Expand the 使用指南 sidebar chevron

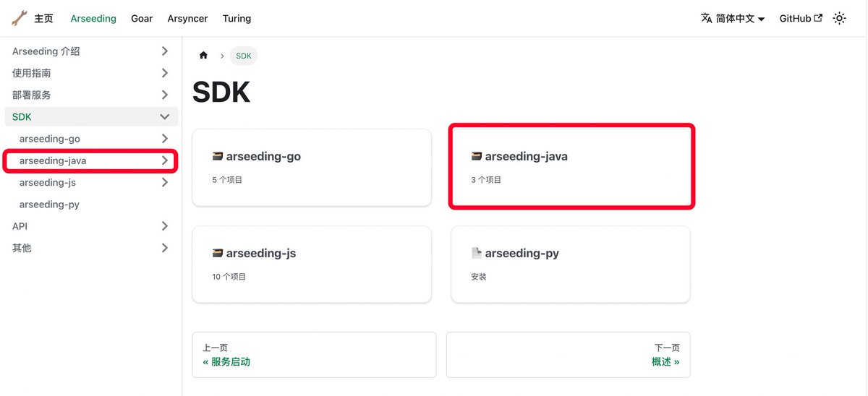(165, 73)
